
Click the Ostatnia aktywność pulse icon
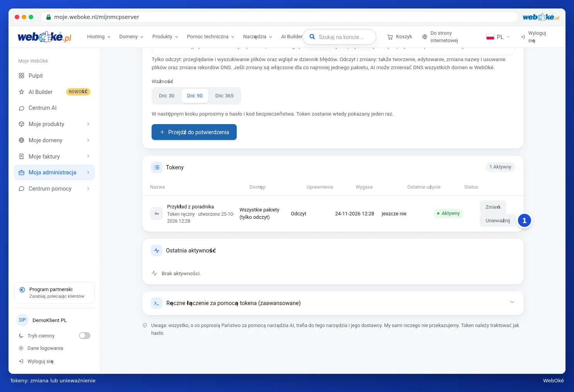click(157, 251)
